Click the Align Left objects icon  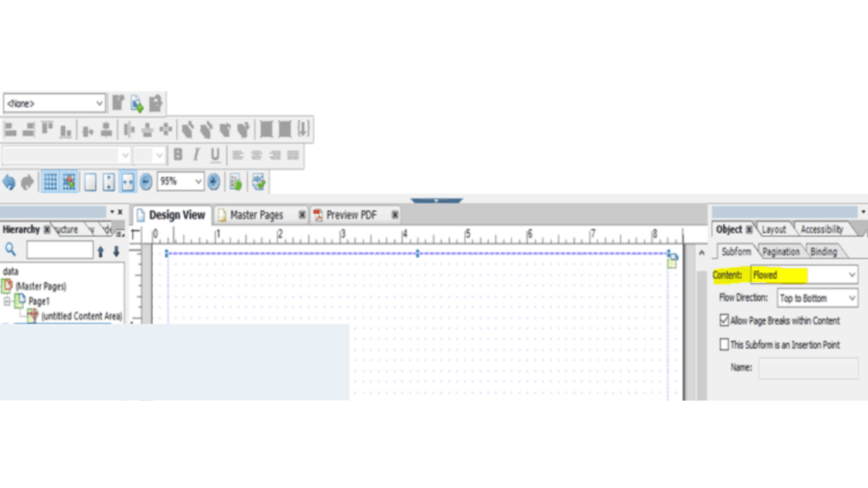[9, 130]
